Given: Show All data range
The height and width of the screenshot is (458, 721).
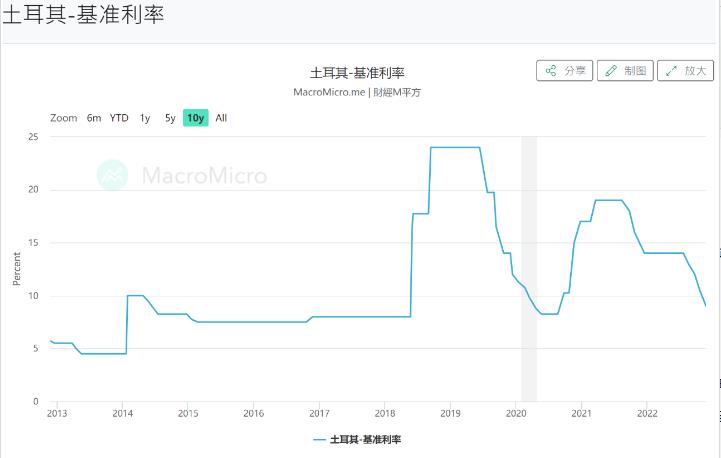Looking at the screenshot, I should point(221,118).
